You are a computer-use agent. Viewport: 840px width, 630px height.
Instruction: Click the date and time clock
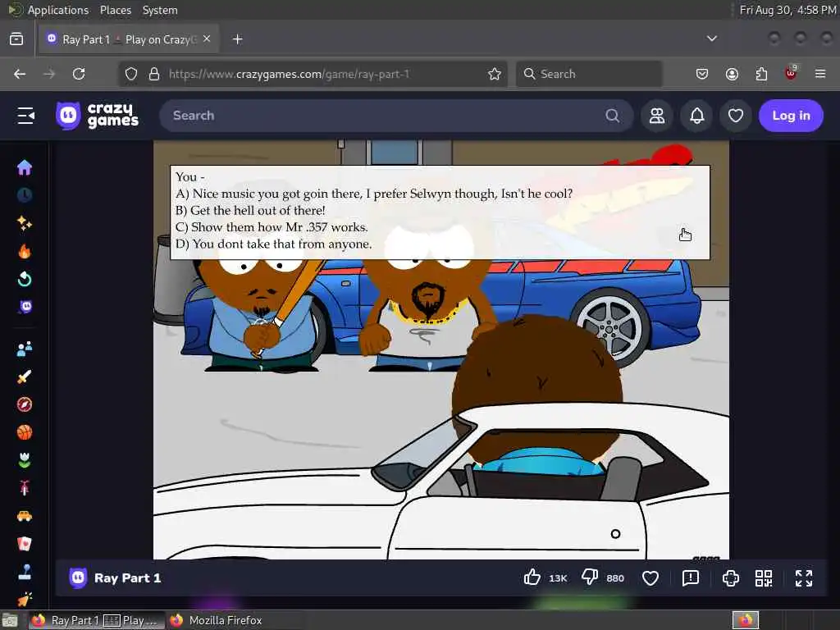(x=787, y=10)
